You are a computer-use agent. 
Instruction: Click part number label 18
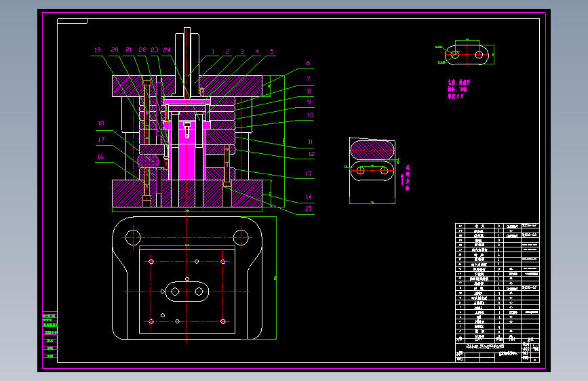click(x=101, y=123)
